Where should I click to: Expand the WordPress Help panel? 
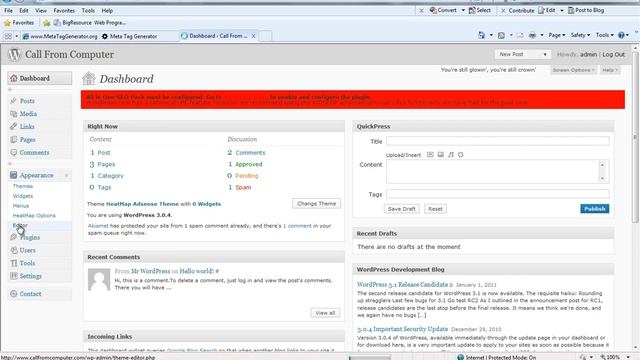[610, 70]
